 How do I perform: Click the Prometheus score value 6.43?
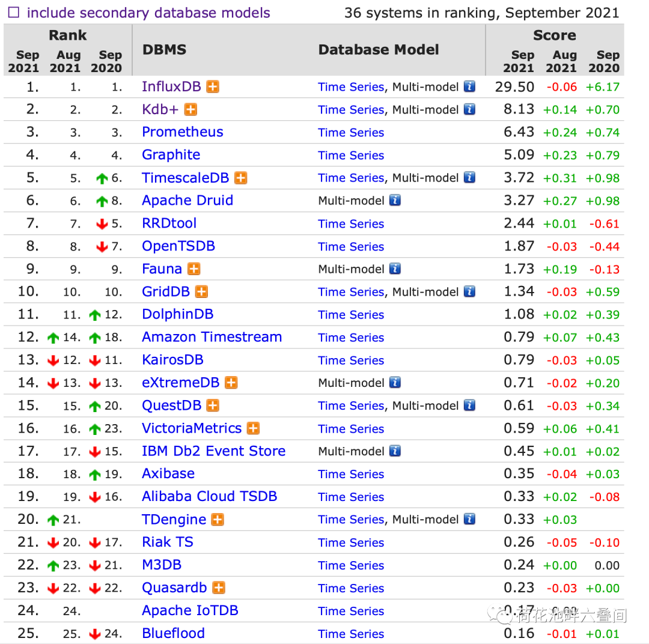click(x=519, y=132)
